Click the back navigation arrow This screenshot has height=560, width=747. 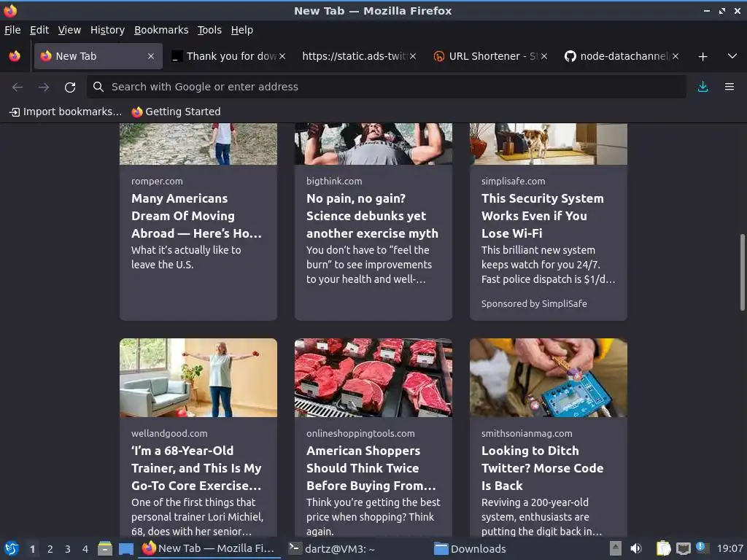point(18,87)
